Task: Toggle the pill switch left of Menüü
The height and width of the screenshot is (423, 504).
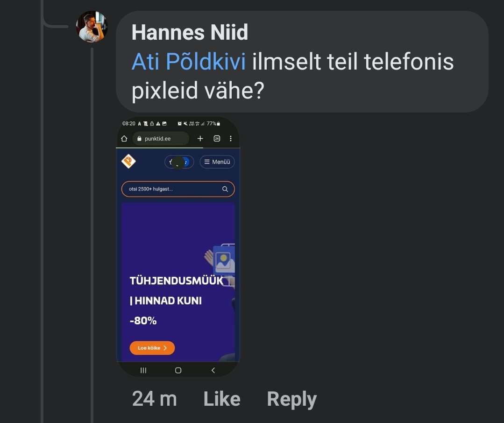Action: (179, 162)
